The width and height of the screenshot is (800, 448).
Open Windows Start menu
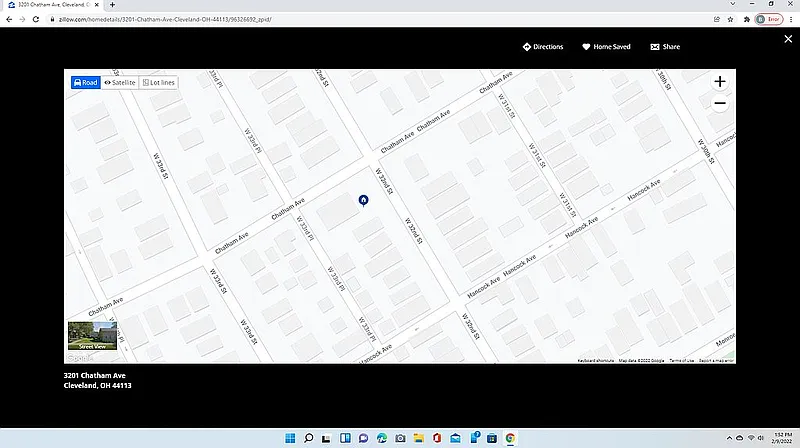(289, 438)
